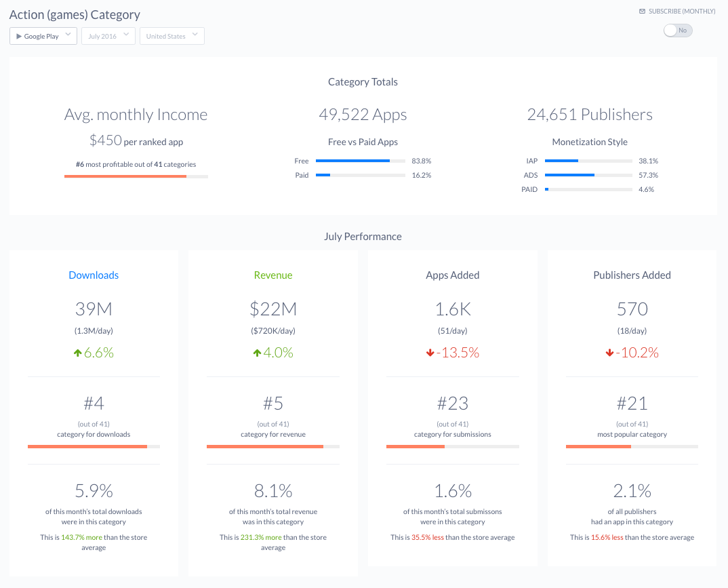
Task: Select the Revenue tab
Action: click(x=272, y=275)
